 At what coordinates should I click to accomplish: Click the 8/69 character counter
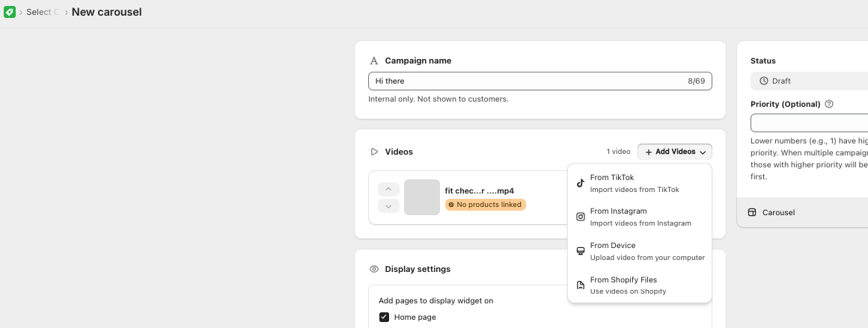click(x=697, y=81)
